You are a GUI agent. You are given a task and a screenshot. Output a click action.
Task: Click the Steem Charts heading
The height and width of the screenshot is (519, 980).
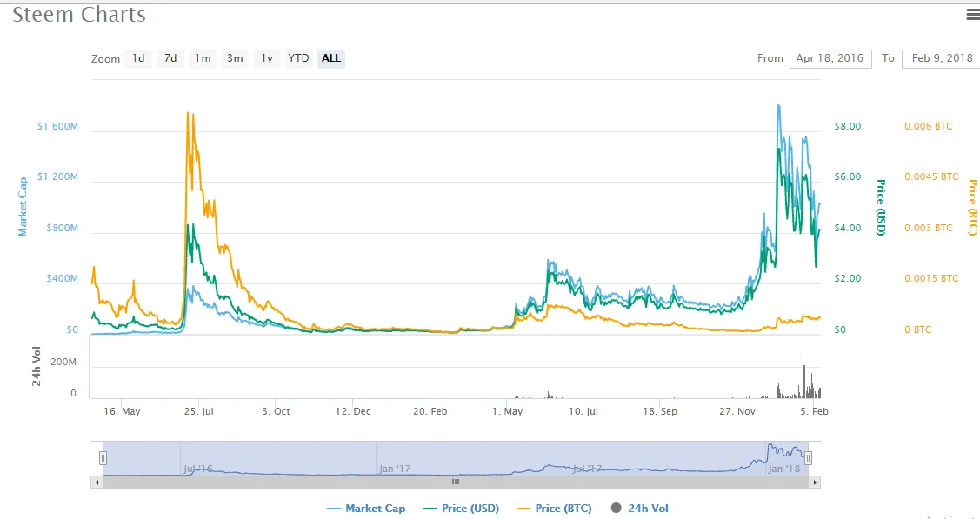79,15
